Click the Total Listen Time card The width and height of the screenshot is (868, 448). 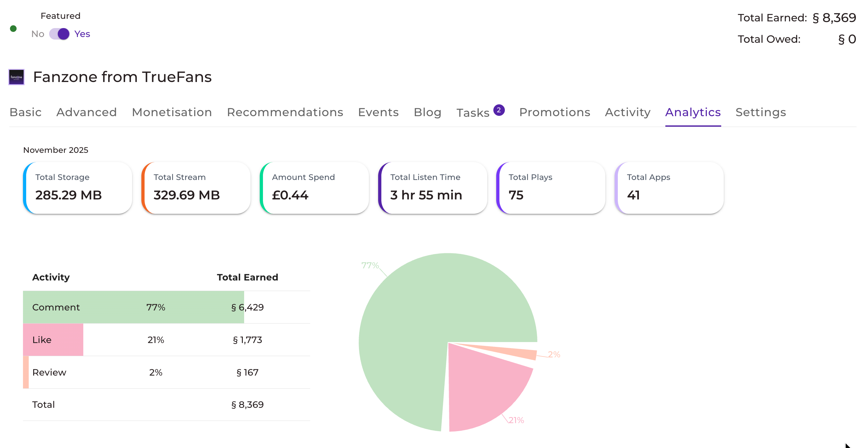coord(432,188)
